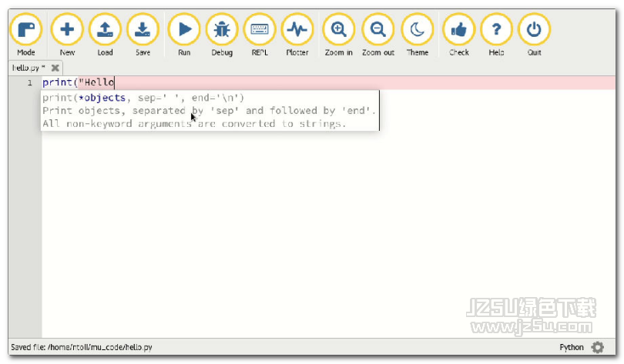Viewport: 624px width, 364px height.
Task: Click the Python mode label in status bar
Action: click(x=572, y=347)
